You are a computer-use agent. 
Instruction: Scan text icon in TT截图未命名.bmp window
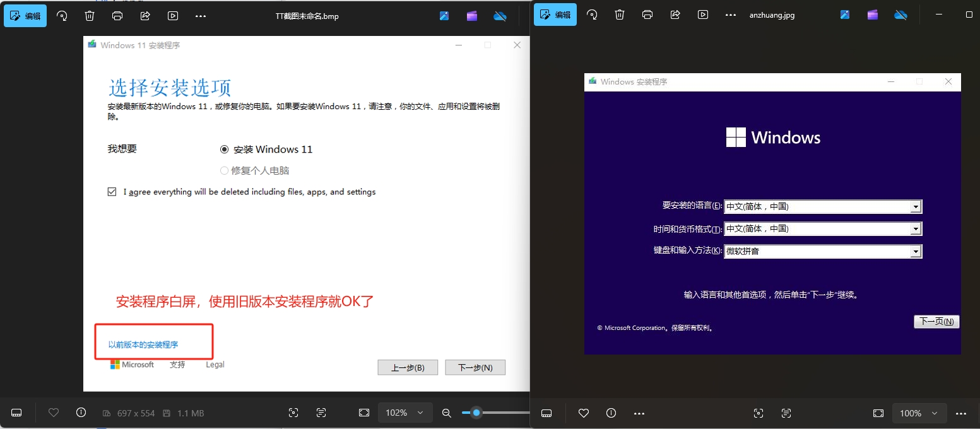pyautogui.click(x=321, y=413)
